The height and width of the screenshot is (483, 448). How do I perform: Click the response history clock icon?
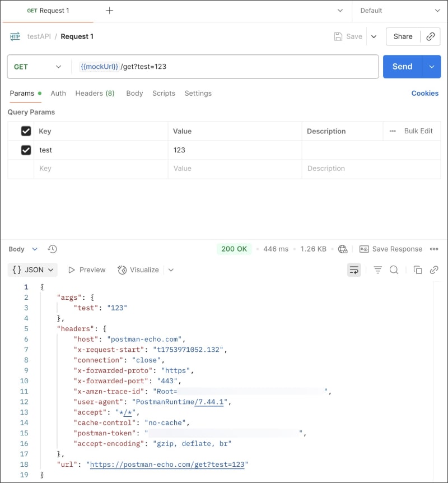coord(52,249)
